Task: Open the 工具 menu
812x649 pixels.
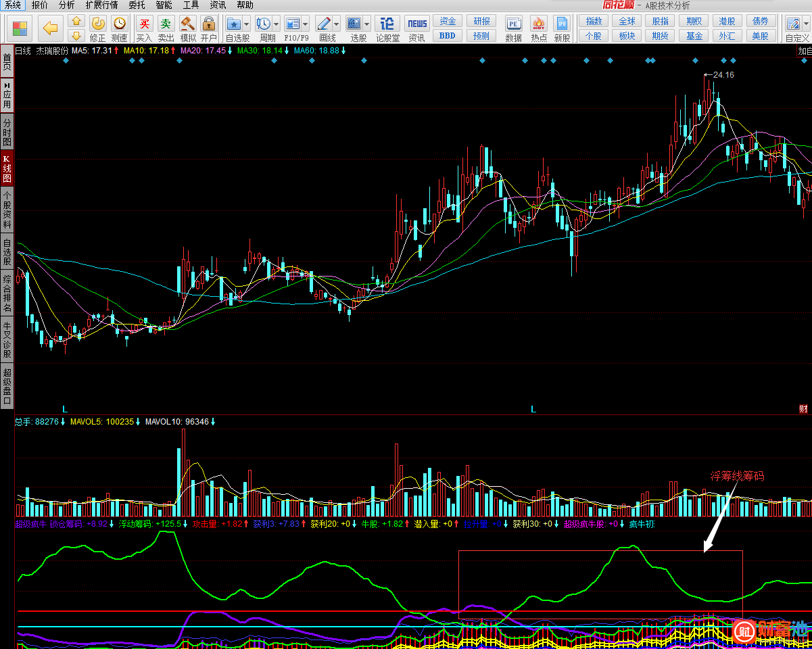Action: [x=191, y=5]
